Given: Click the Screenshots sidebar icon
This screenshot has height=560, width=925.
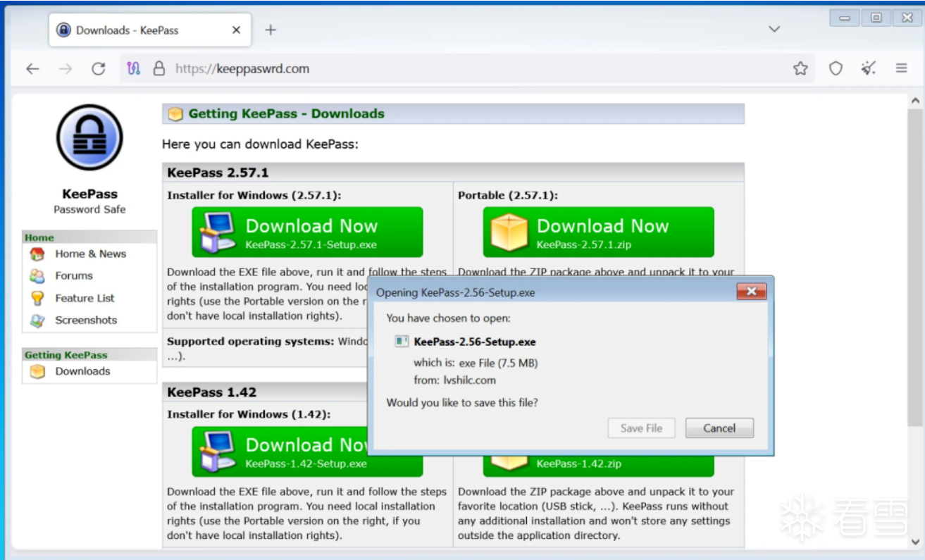Looking at the screenshot, I should coord(37,321).
